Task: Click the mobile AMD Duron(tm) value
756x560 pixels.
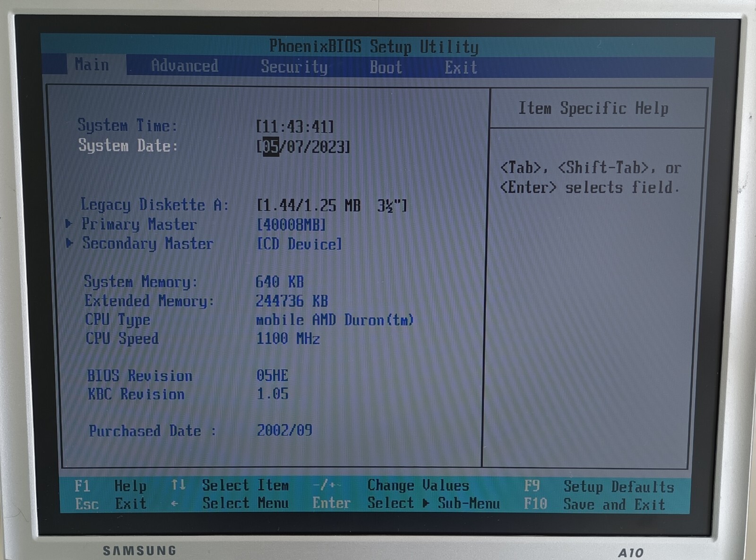Action: tap(335, 320)
